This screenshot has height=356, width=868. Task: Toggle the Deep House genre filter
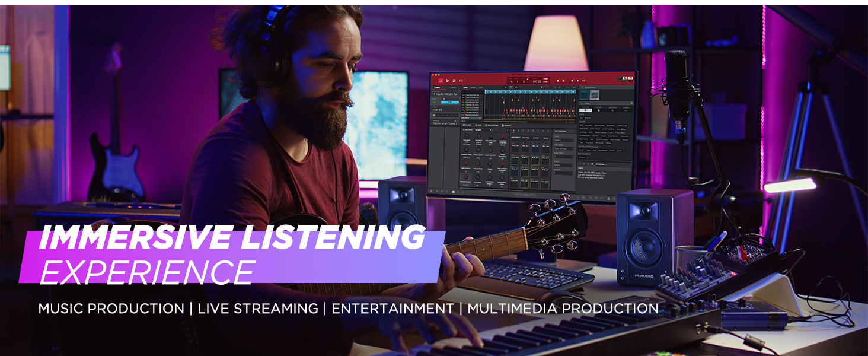point(596,129)
